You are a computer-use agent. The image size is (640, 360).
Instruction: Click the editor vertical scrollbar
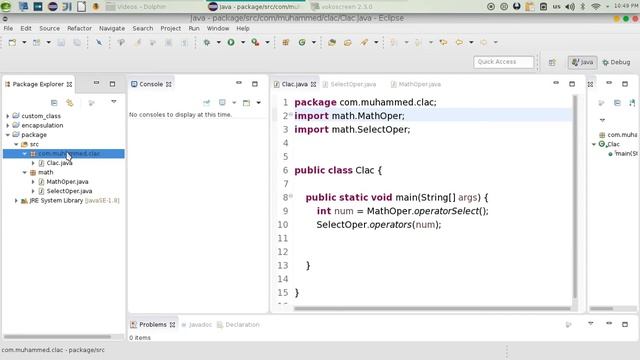(575, 196)
